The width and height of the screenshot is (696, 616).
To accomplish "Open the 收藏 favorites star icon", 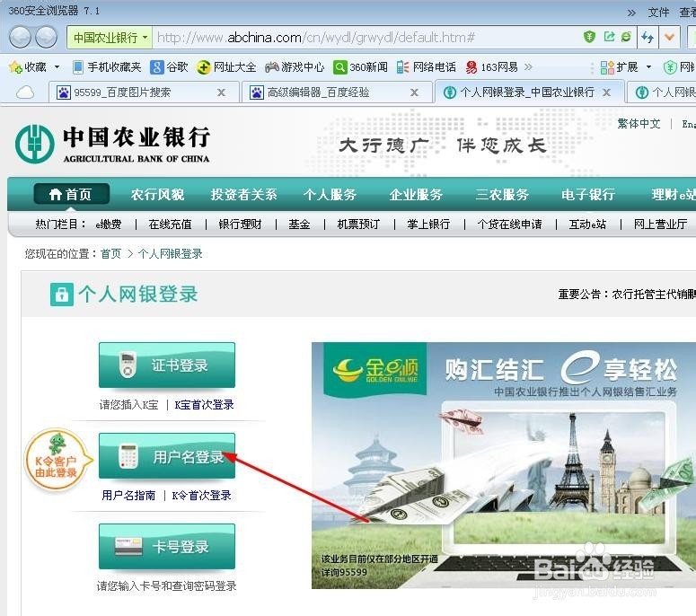I will pyautogui.click(x=15, y=67).
